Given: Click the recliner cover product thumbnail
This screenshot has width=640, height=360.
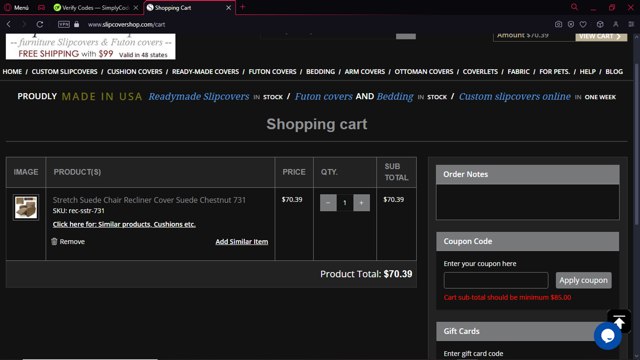Looking at the screenshot, I should 26,207.
